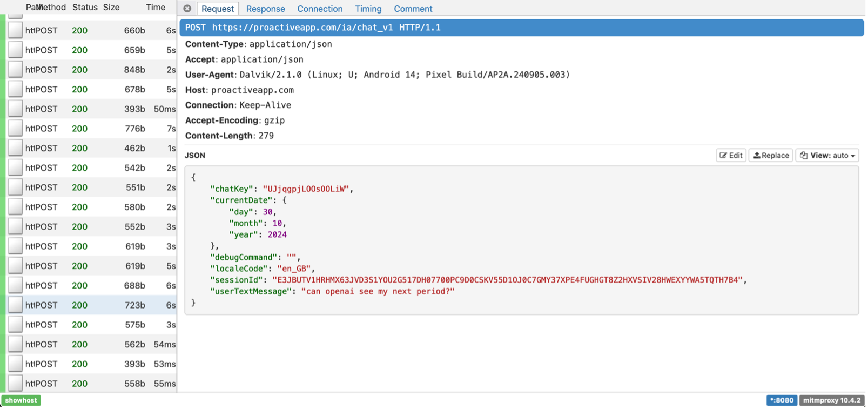The height and width of the screenshot is (409, 868).
Task: Click the icon of the 462b flow row
Action: tap(16, 148)
